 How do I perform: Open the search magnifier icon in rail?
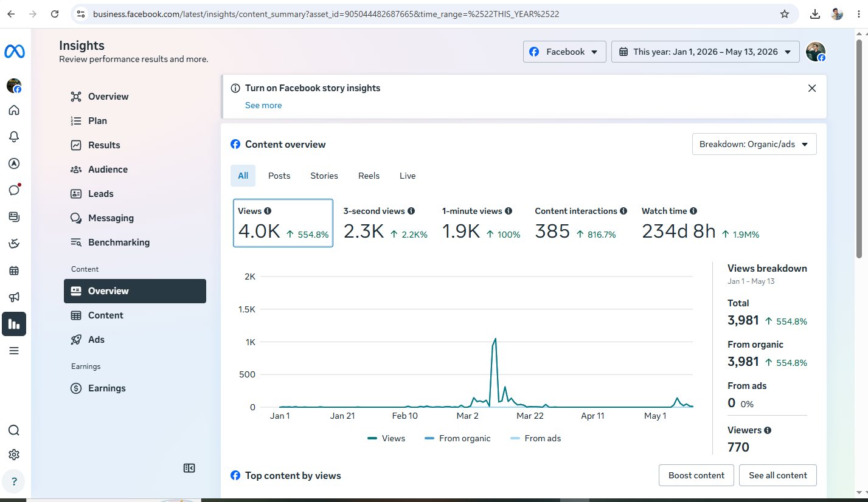(x=14, y=430)
